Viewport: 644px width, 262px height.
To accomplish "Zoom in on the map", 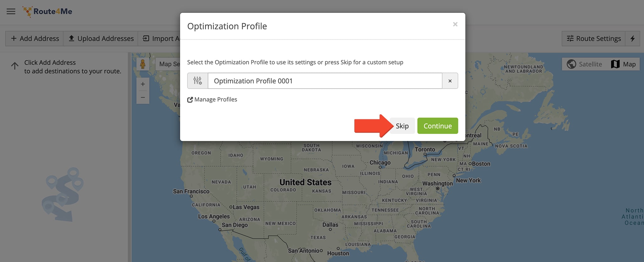I will [143, 84].
